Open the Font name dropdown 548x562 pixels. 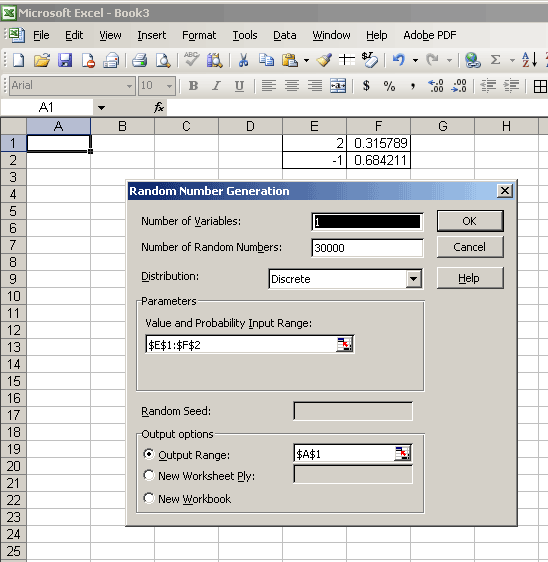coord(129,86)
